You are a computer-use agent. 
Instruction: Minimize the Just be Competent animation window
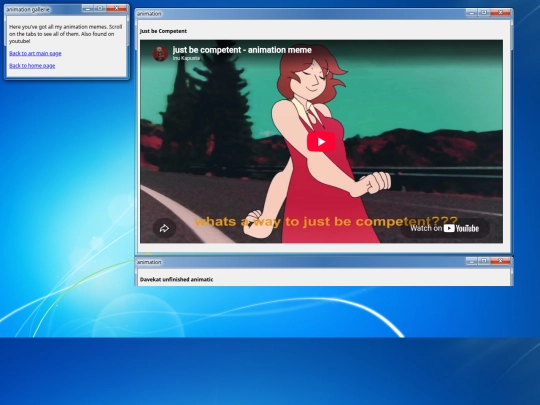coord(471,13)
